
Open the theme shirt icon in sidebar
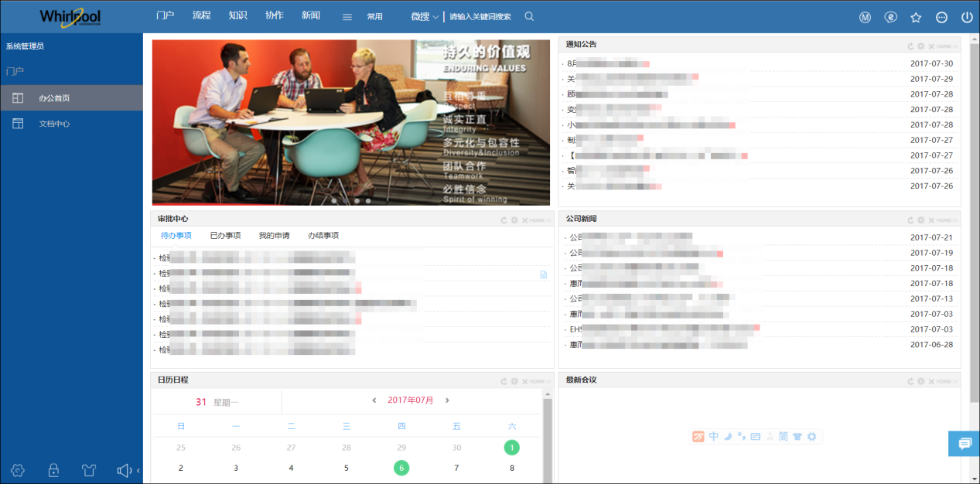(x=89, y=470)
